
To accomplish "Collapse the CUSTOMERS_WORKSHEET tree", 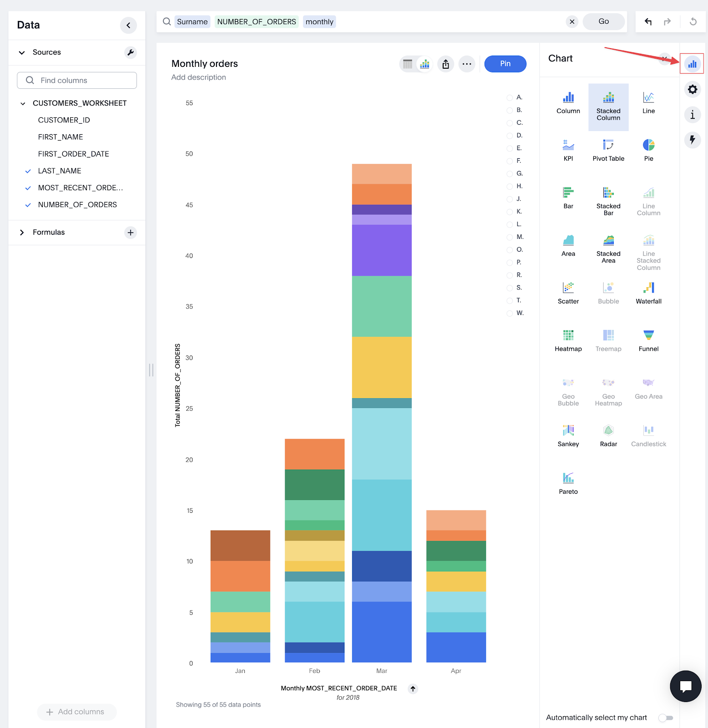I will point(23,104).
